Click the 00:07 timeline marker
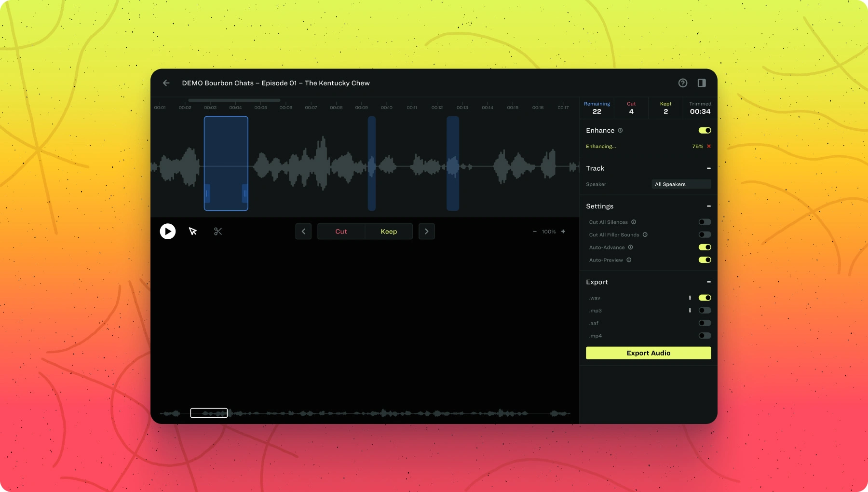Screen dimensions: 868x492 pos(311,108)
